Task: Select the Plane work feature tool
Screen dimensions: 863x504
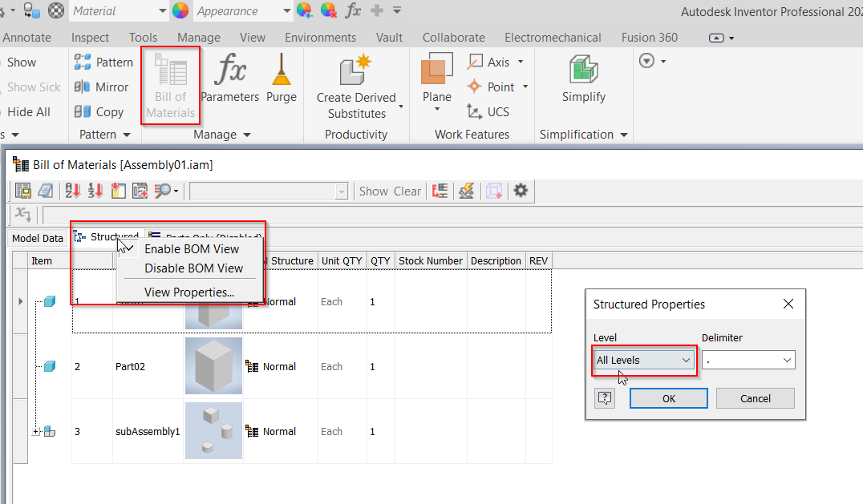Action: coord(436,83)
